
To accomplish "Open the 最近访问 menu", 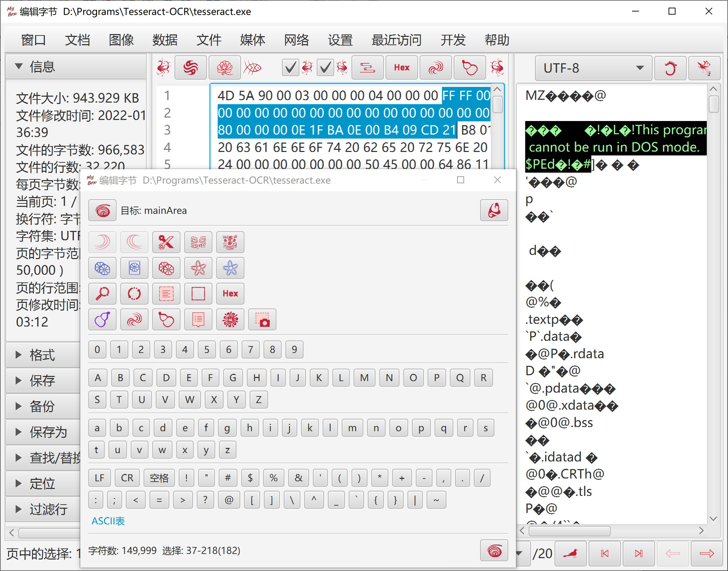I will (x=396, y=40).
